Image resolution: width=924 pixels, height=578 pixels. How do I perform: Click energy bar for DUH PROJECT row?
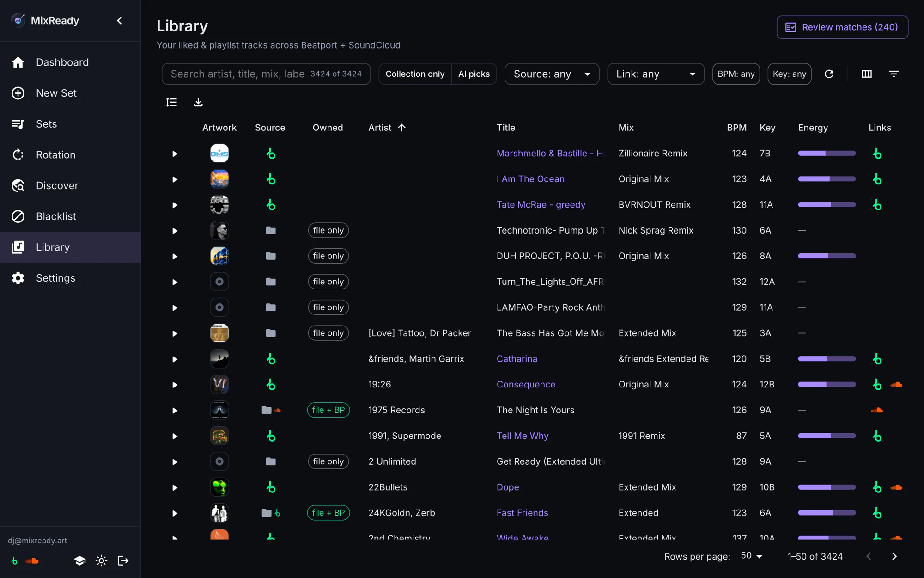point(827,256)
